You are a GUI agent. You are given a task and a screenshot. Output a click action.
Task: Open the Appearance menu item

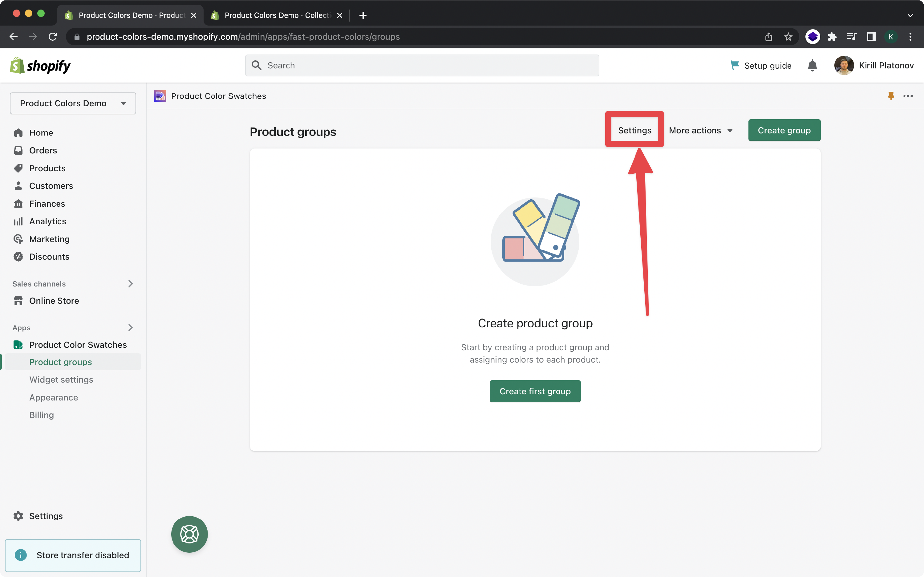53,397
